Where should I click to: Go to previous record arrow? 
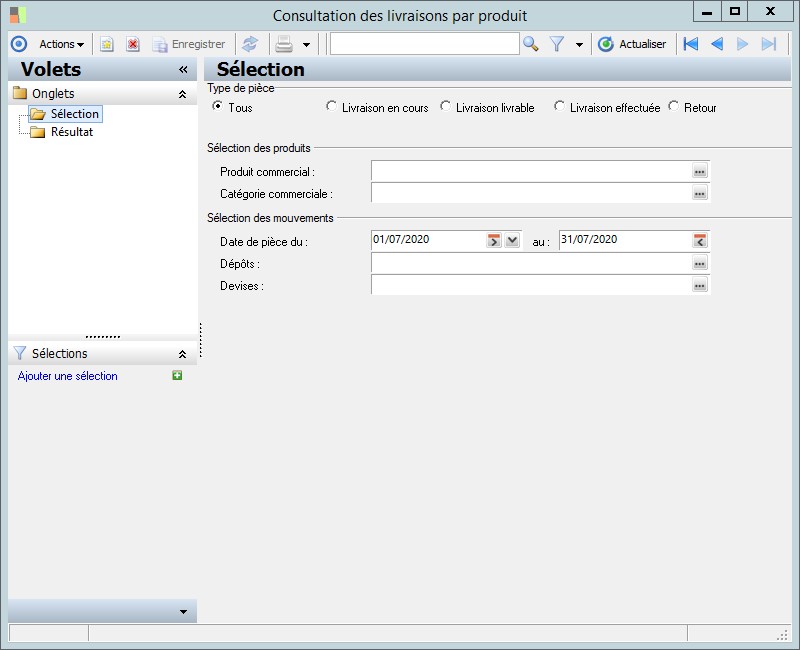[x=717, y=44]
